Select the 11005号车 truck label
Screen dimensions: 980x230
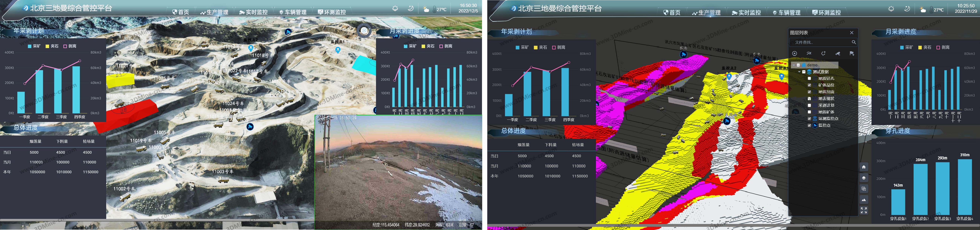click(165, 132)
